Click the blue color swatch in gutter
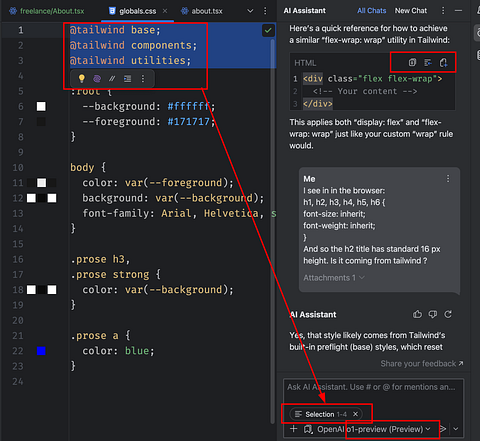 41,351
